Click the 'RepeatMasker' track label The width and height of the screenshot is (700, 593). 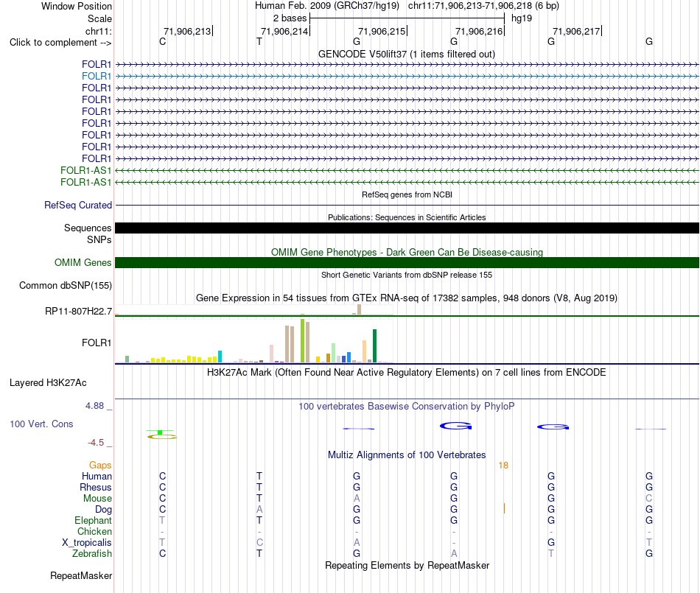point(81,576)
